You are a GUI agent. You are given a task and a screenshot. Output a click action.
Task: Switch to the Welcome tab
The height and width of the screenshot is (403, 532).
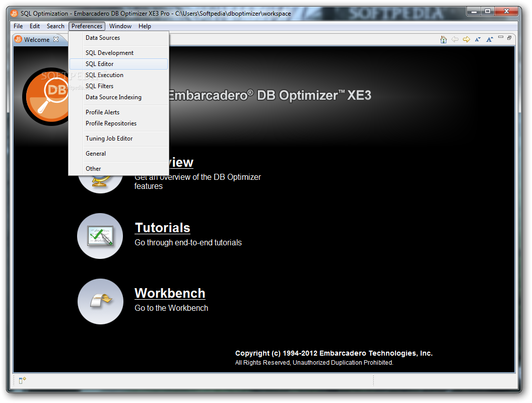pyautogui.click(x=37, y=40)
